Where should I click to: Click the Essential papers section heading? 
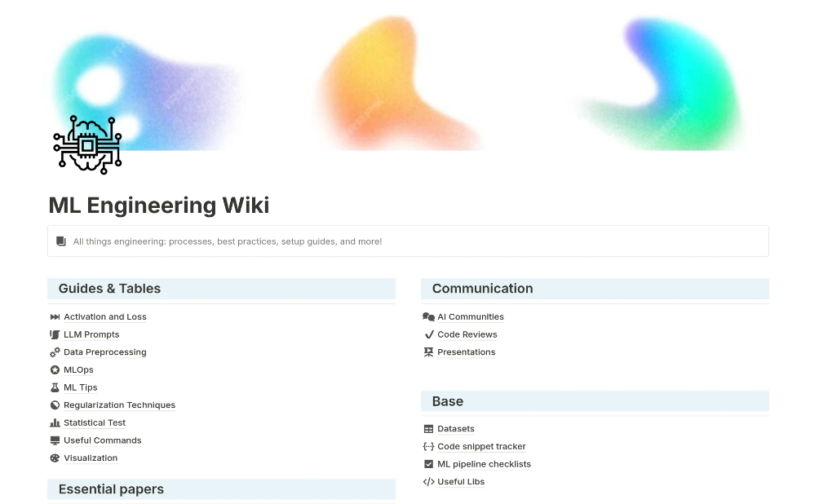click(x=111, y=489)
